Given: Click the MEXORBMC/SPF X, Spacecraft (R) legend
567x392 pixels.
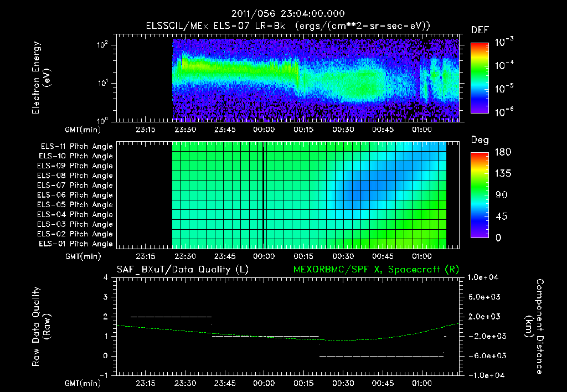Looking at the screenshot, I should pos(376,270).
